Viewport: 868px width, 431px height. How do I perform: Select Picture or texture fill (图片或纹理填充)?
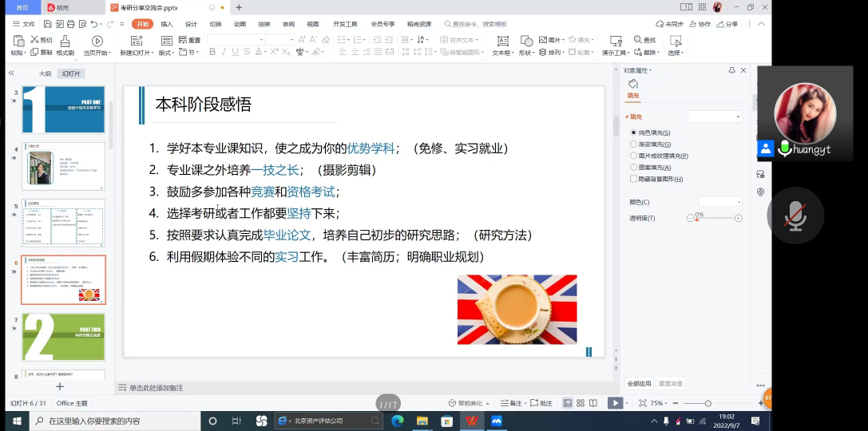[634, 156]
